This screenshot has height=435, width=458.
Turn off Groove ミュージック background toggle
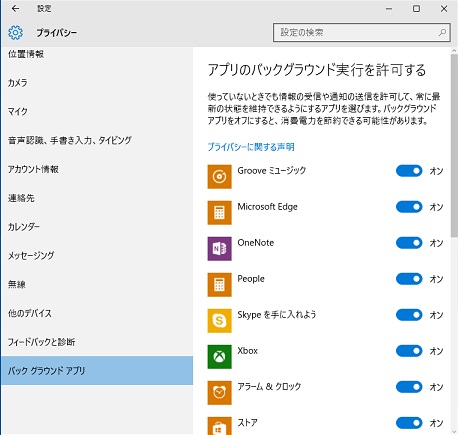click(x=409, y=171)
